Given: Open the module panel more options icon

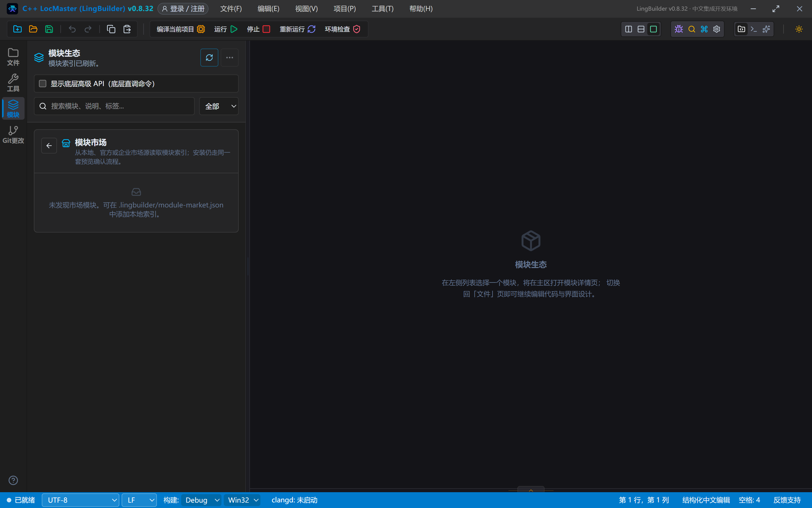Looking at the screenshot, I should pyautogui.click(x=230, y=58).
